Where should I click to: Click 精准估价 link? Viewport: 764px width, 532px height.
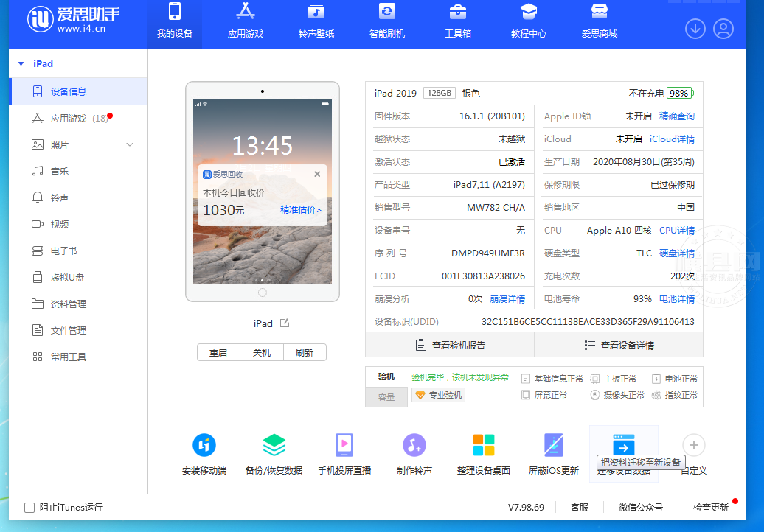tap(301, 210)
